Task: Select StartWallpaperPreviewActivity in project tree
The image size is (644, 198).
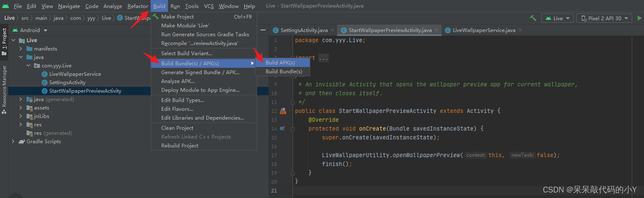Action: click(85, 91)
